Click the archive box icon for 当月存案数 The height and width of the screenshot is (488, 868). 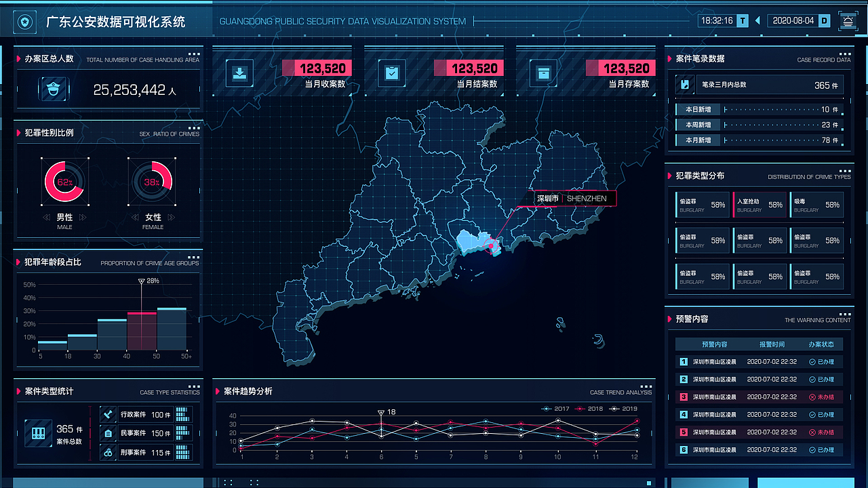pos(543,73)
